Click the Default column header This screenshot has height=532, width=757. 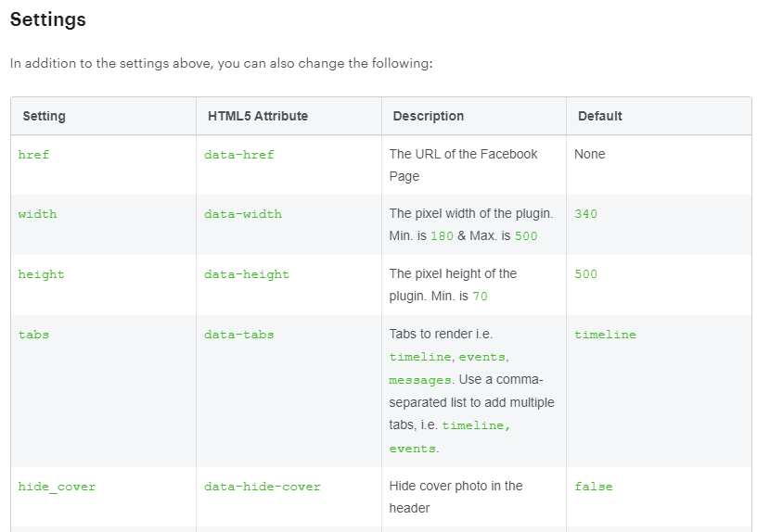click(x=600, y=116)
